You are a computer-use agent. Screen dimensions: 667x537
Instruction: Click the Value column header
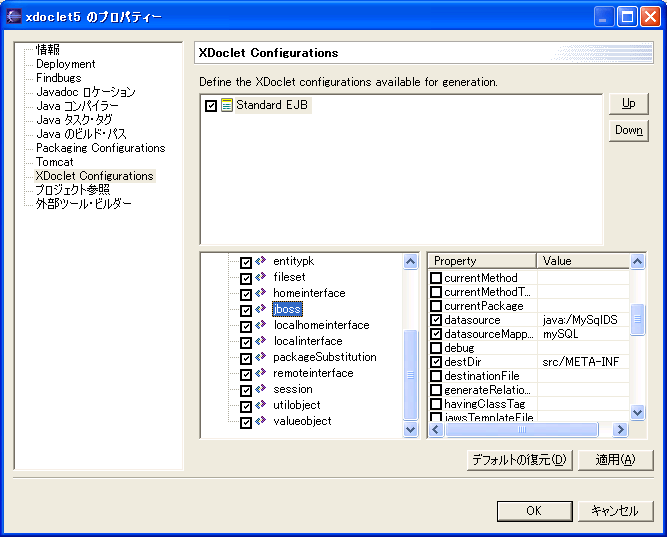tap(583, 261)
